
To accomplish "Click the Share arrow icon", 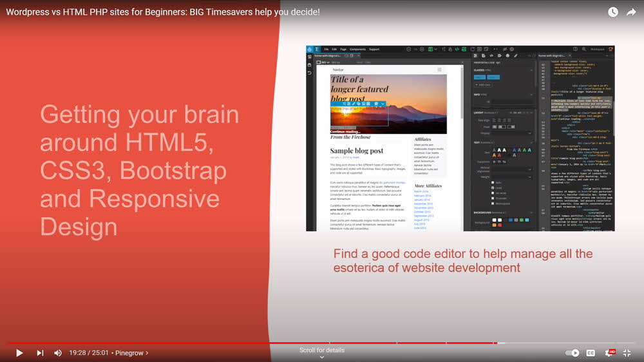I will click(631, 12).
